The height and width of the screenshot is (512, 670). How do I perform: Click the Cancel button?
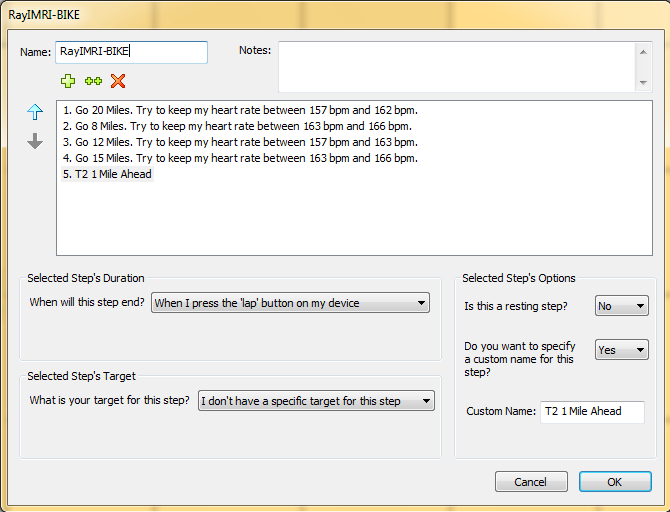coord(531,482)
